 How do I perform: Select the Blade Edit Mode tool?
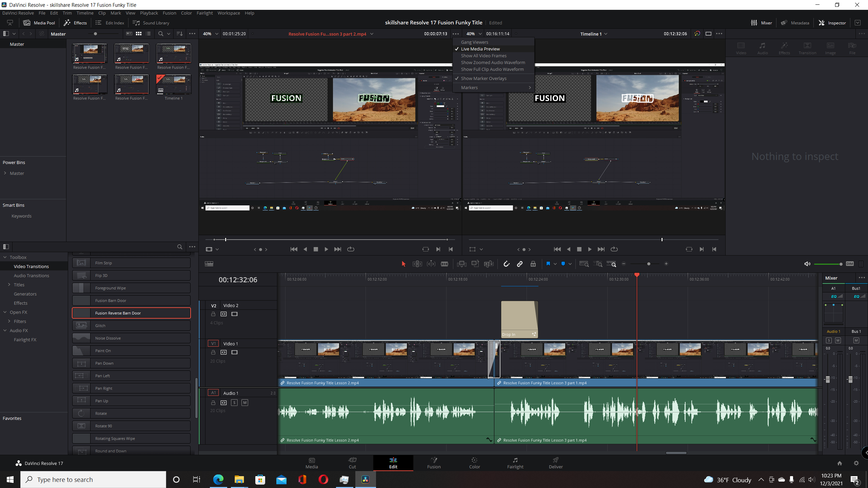445,264
